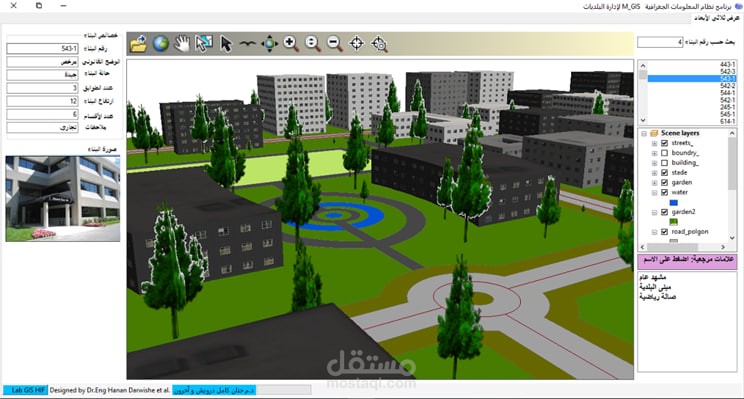Toggle the streets_ layer checkbox
This screenshot has height=399, width=744.
pos(664,143)
